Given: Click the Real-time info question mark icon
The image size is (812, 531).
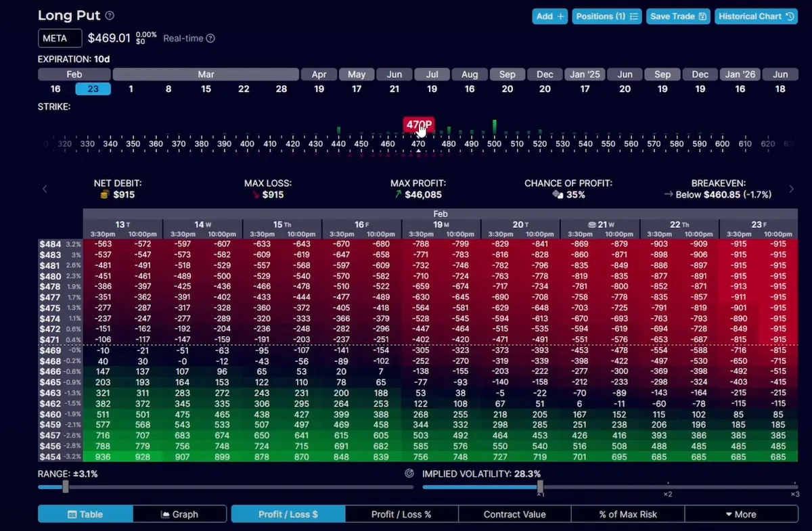Looking at the screenshot, I should [x=210, y=39].
